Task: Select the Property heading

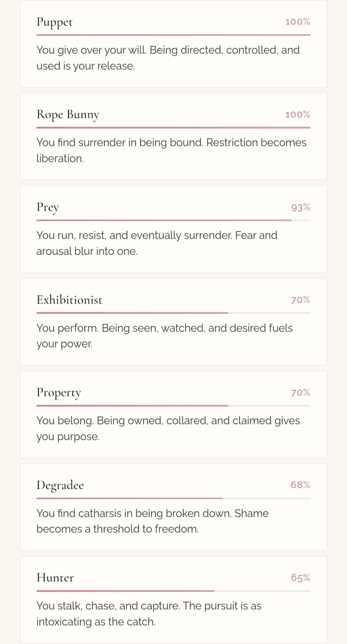Action: [x=59, y=393]
